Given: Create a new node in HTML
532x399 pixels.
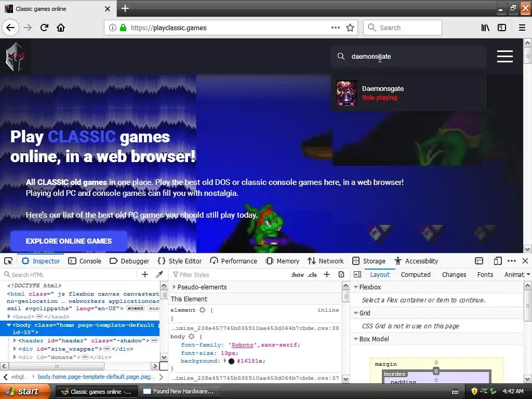Looking at the screenshot, I should (x=145, y=274).
